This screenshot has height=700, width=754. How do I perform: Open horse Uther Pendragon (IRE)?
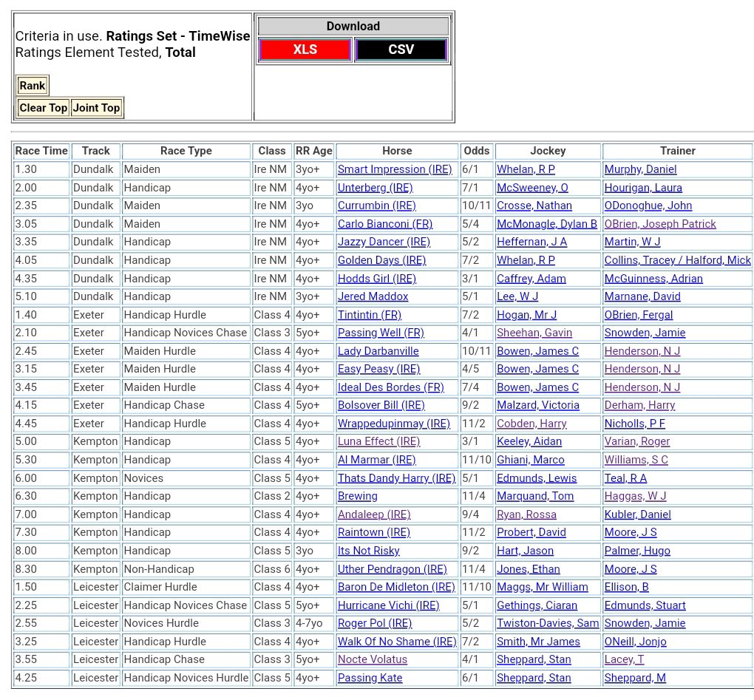coord(392,569)
